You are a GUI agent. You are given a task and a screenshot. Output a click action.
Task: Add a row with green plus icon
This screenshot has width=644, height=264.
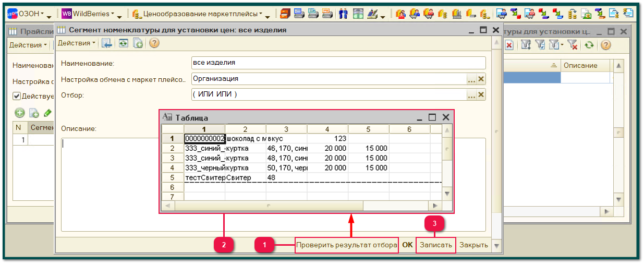pos(20,113)
